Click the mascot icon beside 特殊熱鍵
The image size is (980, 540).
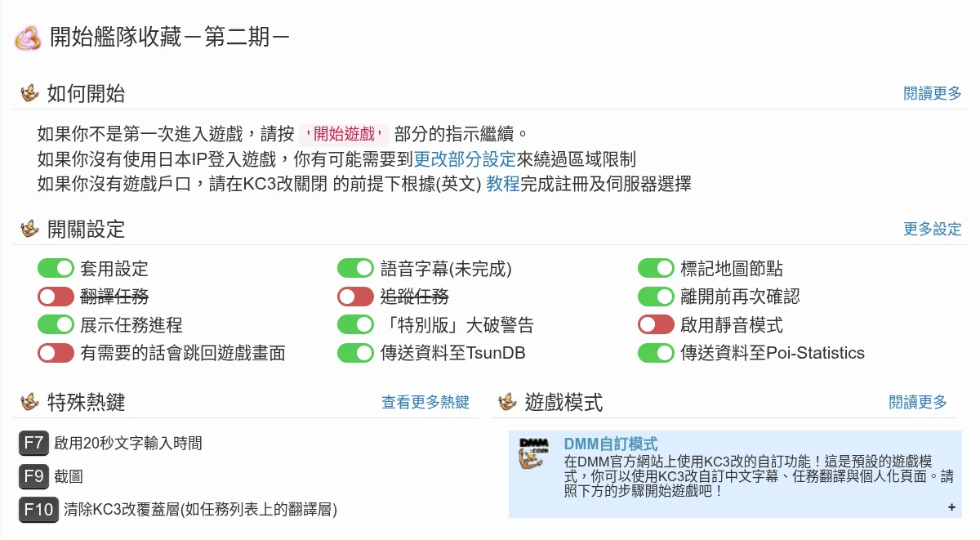tap(30, 402)
